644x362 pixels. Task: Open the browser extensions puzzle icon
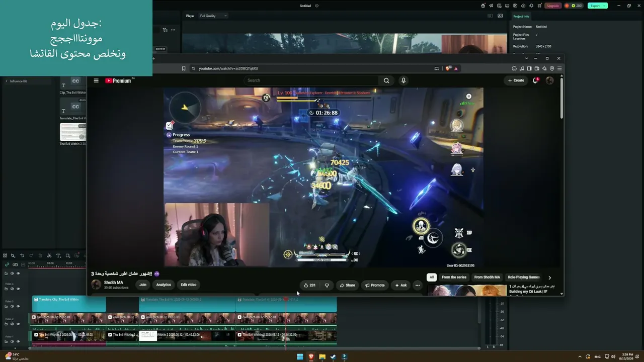[514, 68]
